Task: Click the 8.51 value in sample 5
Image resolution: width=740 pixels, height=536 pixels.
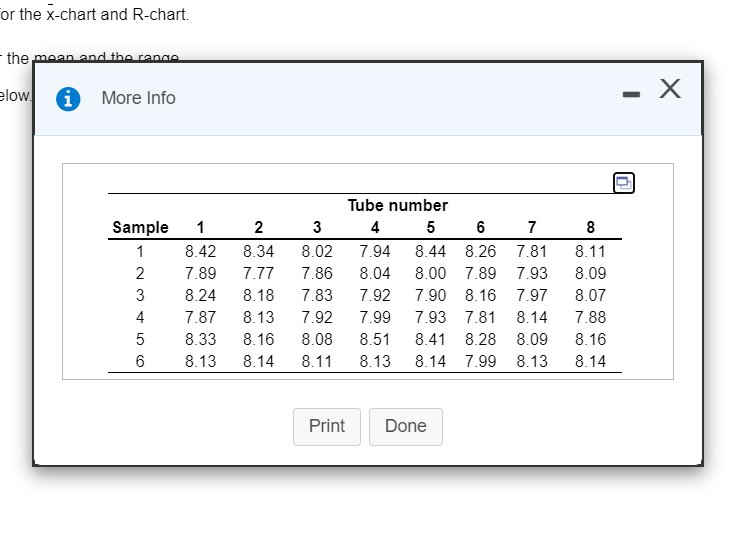Action: (x=375, y=339)
